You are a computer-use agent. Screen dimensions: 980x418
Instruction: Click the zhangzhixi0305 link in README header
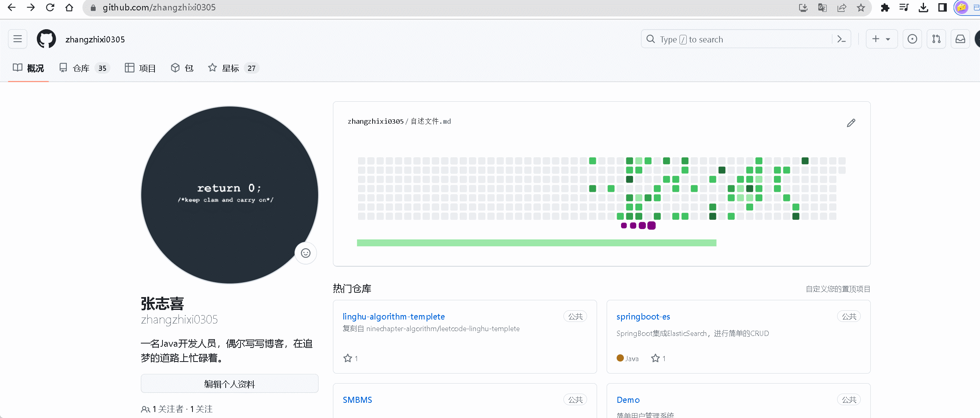pos(376,121)
